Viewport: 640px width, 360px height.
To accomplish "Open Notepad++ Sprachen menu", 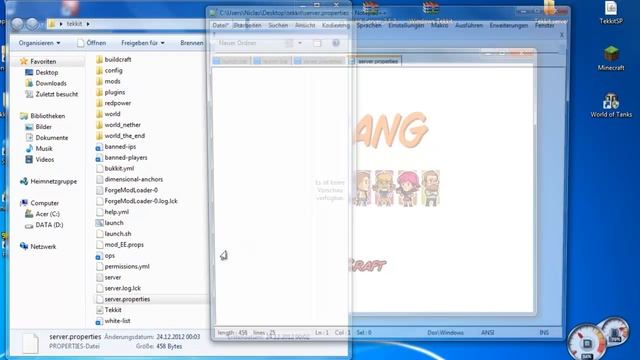I will point(369,25).
